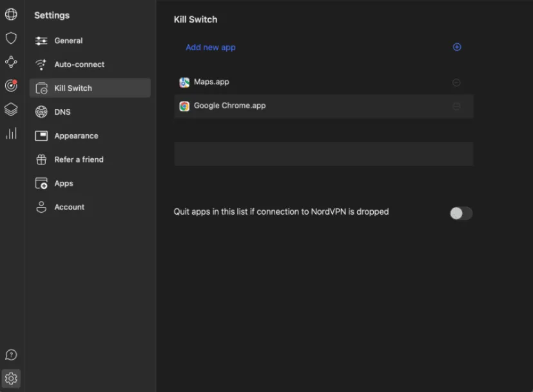Remove Maps.app with its minus icon
533x392 pixels.
coord(456,83)
